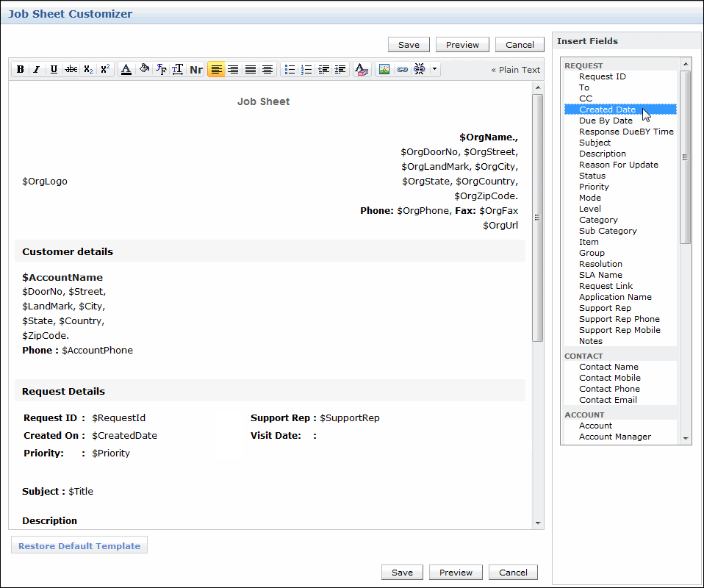The image size is (704, 588).
Task: Place cursor on $OrgLogo placeholder
Action: tap(45, 181)
